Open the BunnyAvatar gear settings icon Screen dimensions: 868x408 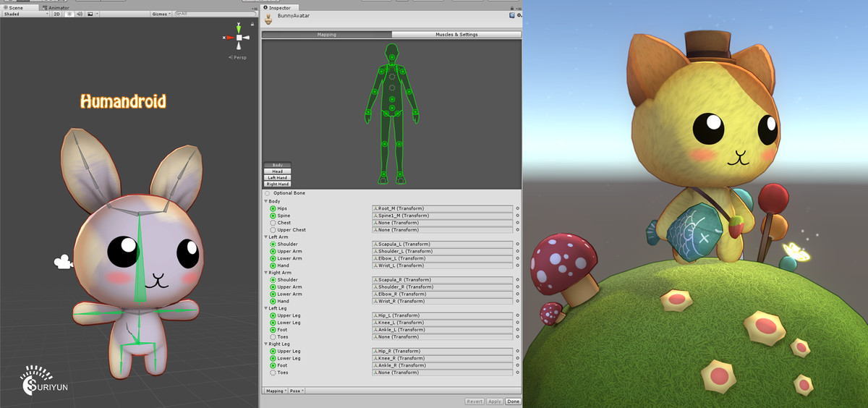(518, 15)
